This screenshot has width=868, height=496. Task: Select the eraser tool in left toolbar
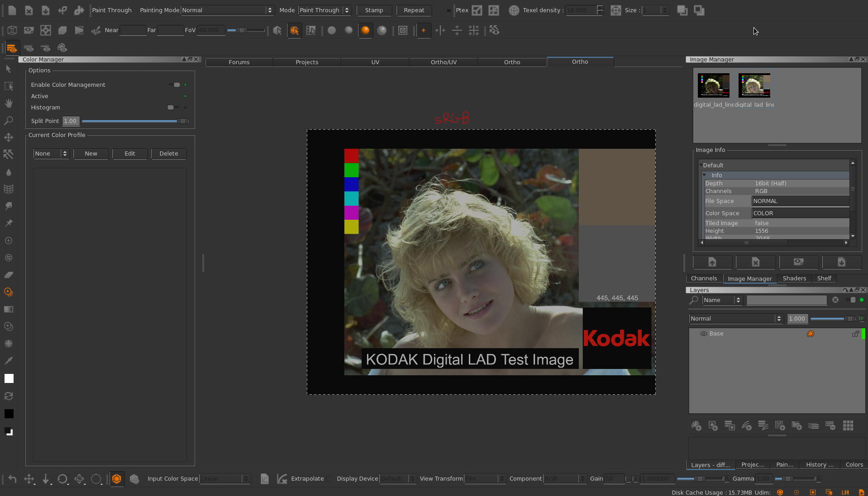point(9,275)
